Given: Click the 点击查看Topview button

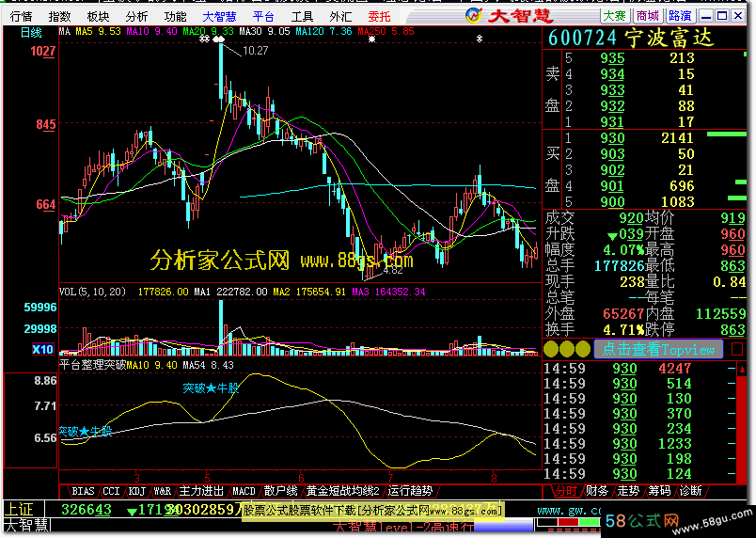Looking at the screenshot, I should [658, 349].
